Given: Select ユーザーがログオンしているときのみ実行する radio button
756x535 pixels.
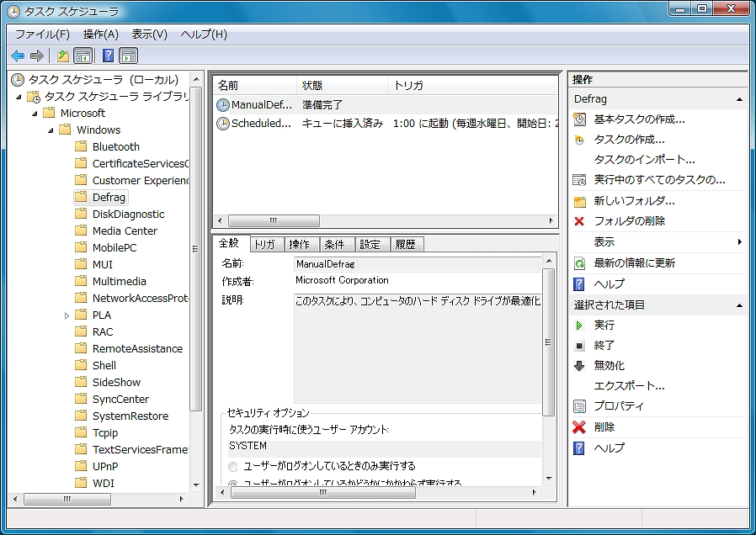Looking at the screenshot, I should pos(233,466).
